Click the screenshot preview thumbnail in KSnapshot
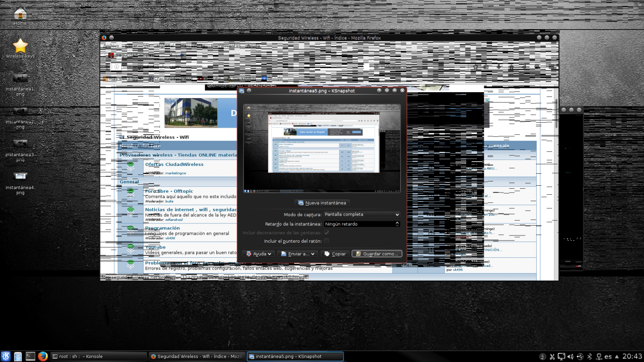Viewport: 644px width, 362px height. tap(322, 148)
